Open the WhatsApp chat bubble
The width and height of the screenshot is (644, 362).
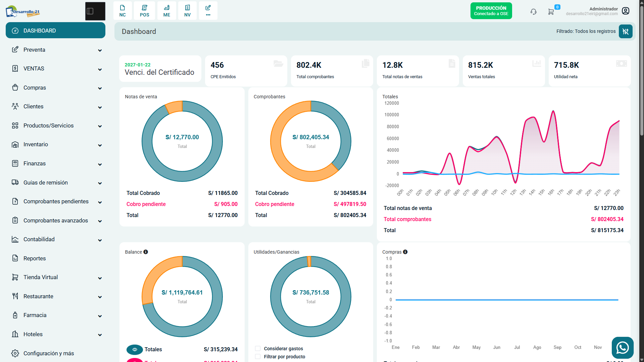(x=622, y=348)
